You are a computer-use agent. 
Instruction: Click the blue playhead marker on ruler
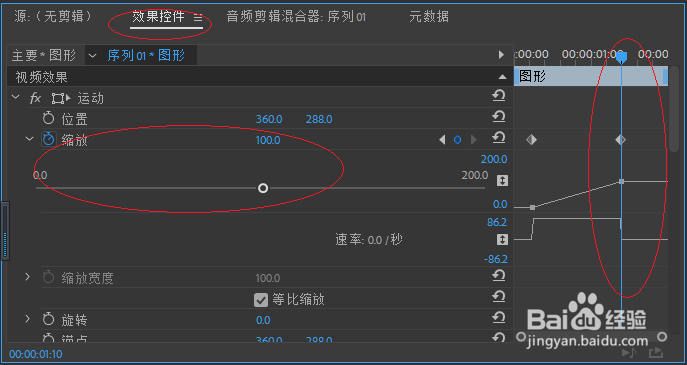(x=621, y=57)
